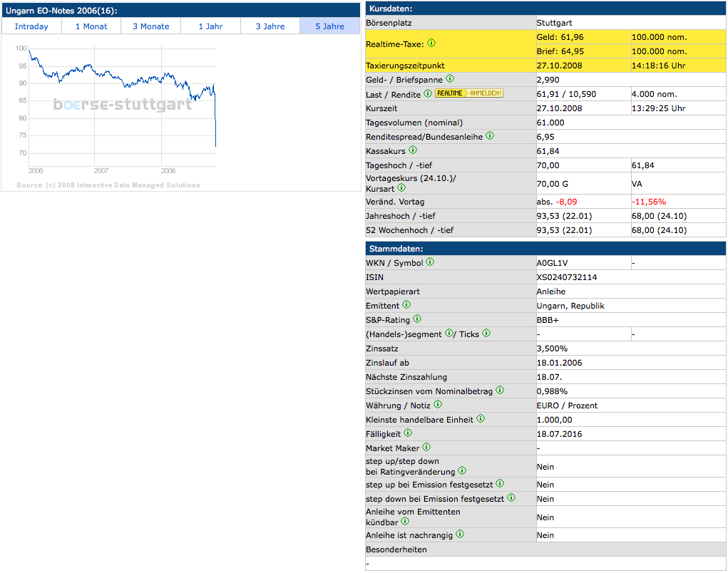728x573 pixels.
Task: Click the abs. -8,09 change value
Action: pyautogui.click(x=557, y=202)
